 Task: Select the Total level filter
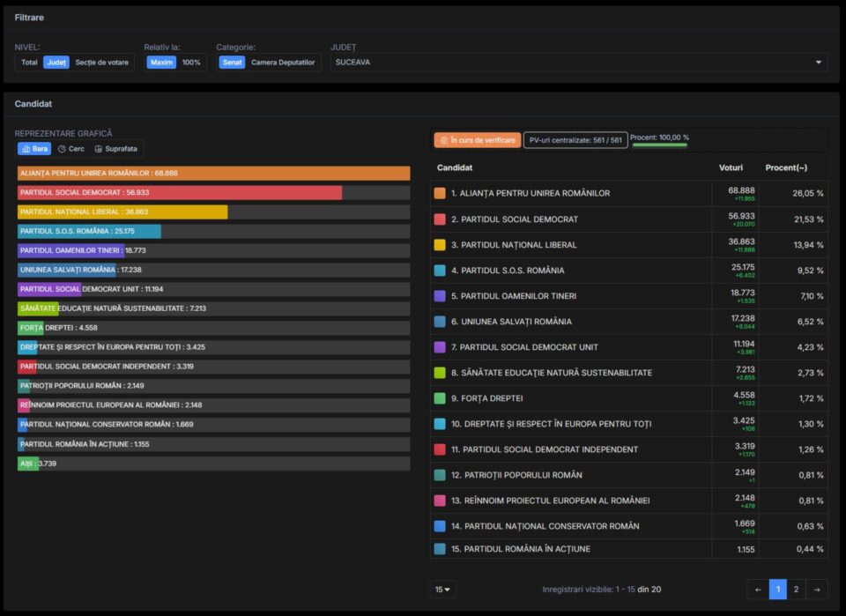[29, 63]
